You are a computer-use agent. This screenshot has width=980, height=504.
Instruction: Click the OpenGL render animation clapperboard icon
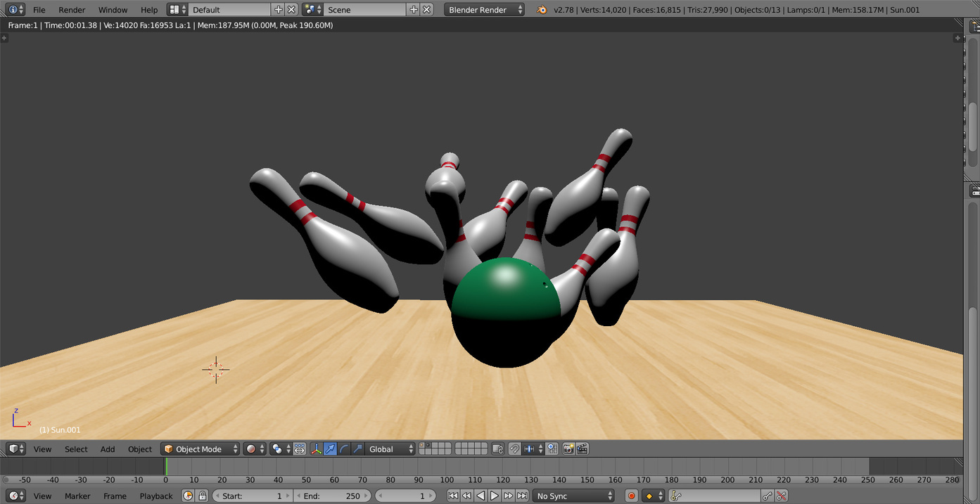(x=583, y=449)
